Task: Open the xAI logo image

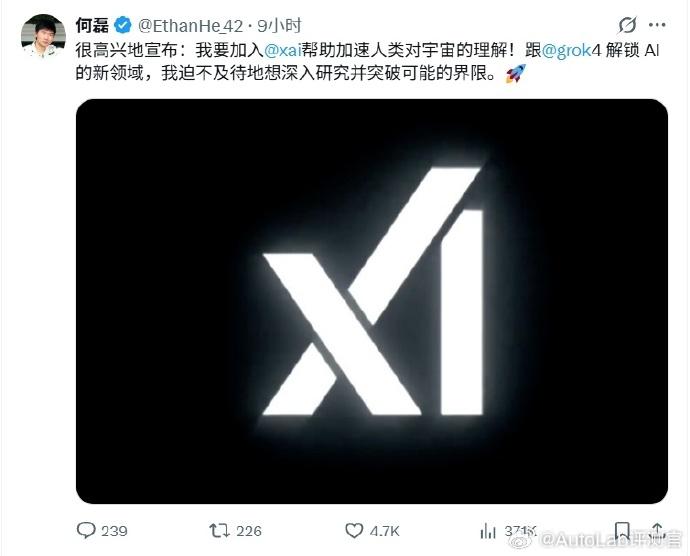Action: point(372,301)
